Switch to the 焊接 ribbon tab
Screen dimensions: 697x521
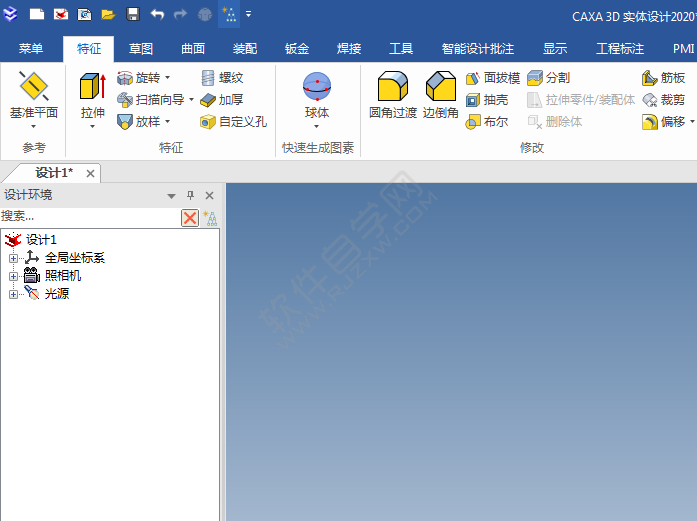[349, 48]
